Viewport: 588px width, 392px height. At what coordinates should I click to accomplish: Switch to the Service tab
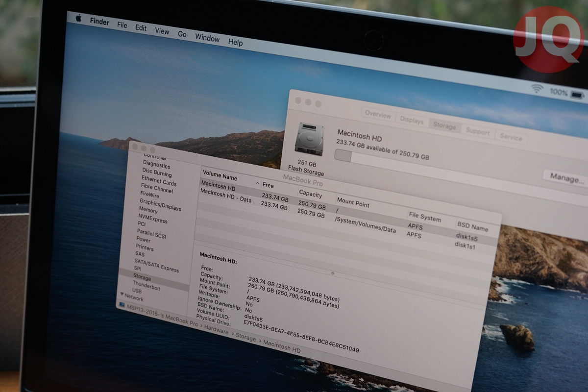coord(511,137)
